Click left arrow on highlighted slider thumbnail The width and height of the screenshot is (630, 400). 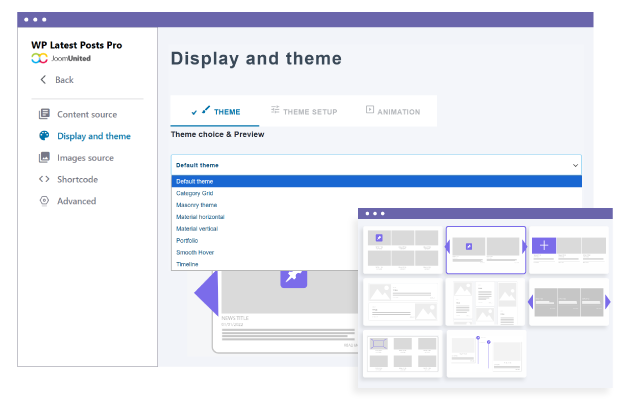point(447,247)
